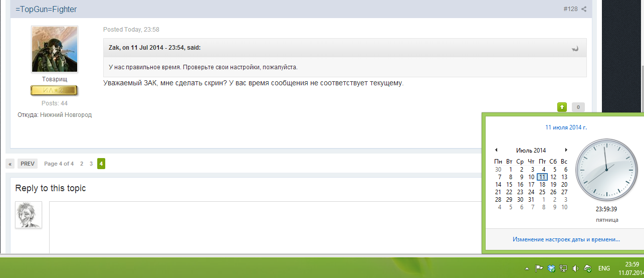Upvote TopGun Fighter's post with green arrow
The image size is (644, 278).
[562, 107]
